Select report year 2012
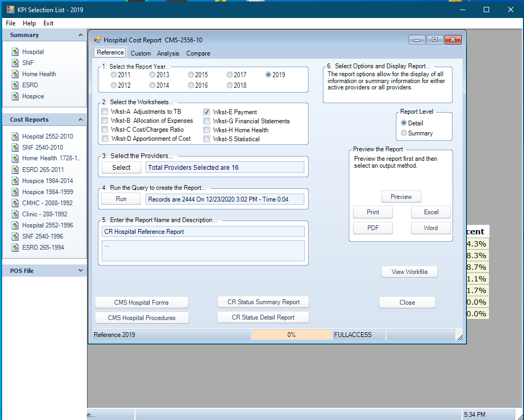The image size is (524, 420). click(114, 86)
